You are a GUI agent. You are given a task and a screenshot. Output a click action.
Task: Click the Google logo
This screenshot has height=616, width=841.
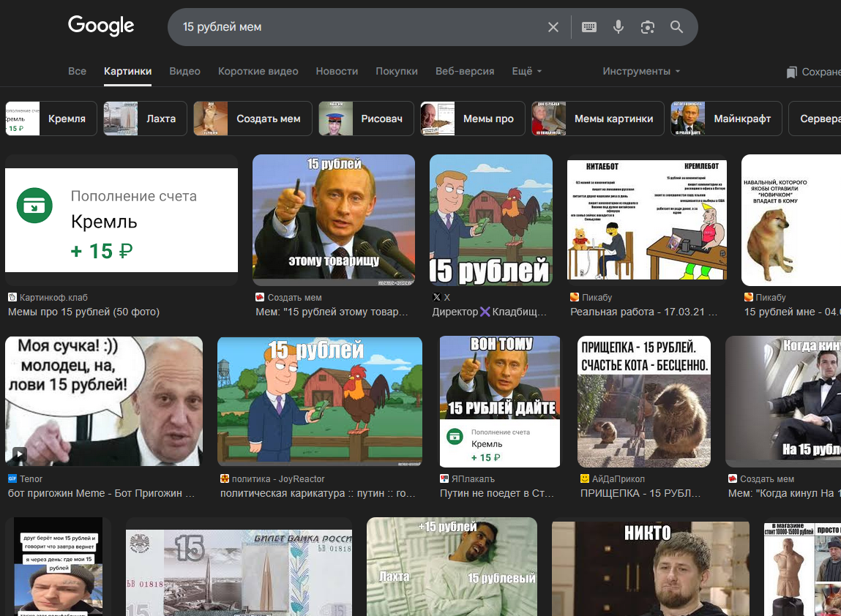pyautogui.click(x=101, y=26)
